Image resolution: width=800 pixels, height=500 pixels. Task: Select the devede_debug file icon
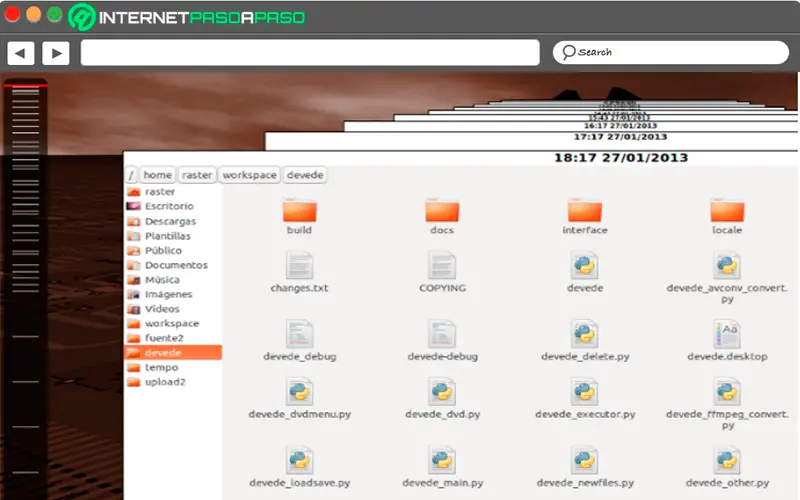tap(299, 334)
